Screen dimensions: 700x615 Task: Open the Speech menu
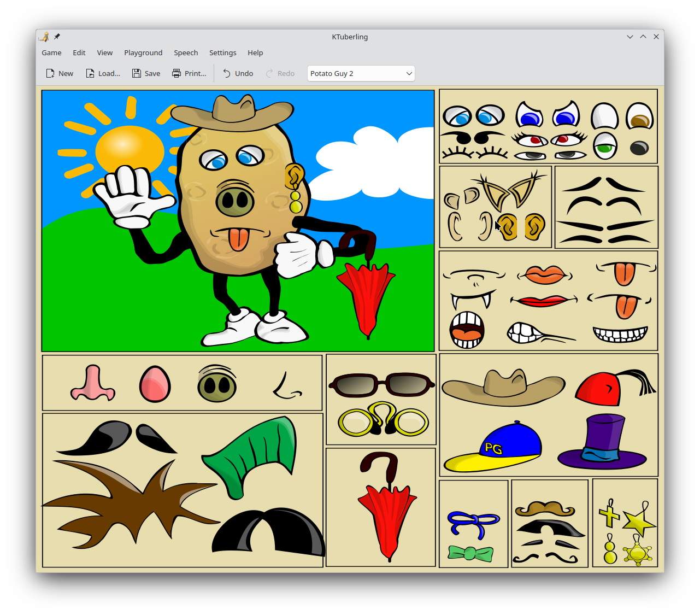pyautogui.click(x=186, y=52)
